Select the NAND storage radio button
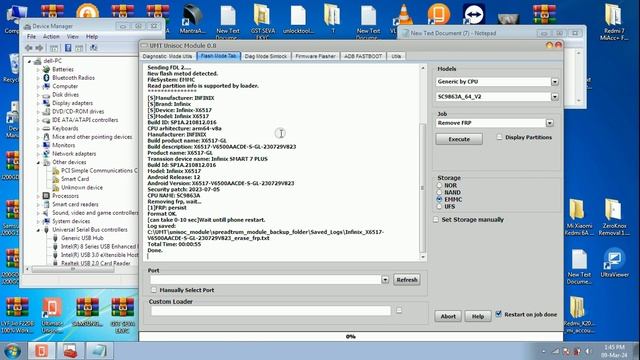The width and height of the screenshot is (640, 360). click(439, 192)
